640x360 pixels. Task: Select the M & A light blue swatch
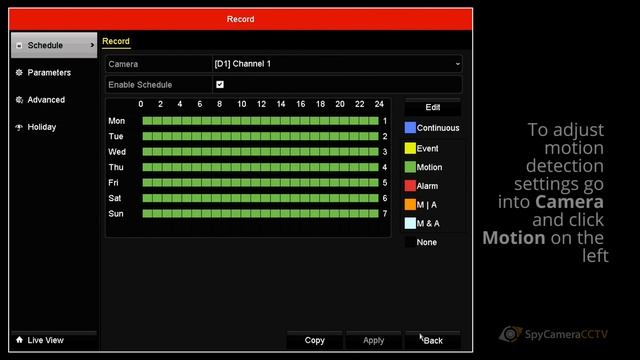pyautogui.click(x=410, y=223)
